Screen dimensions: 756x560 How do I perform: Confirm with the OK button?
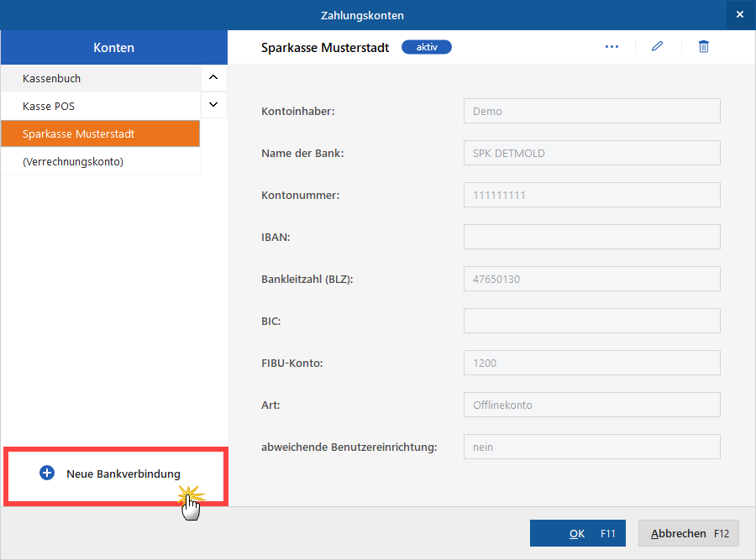(x=578, y=533)
